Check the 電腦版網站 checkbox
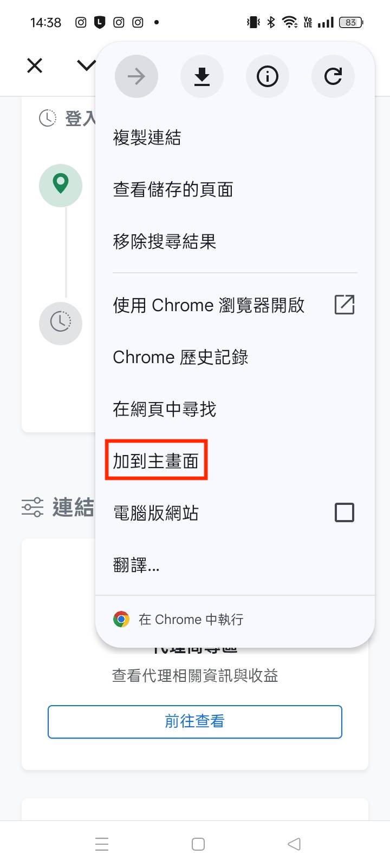 [344, 512]
